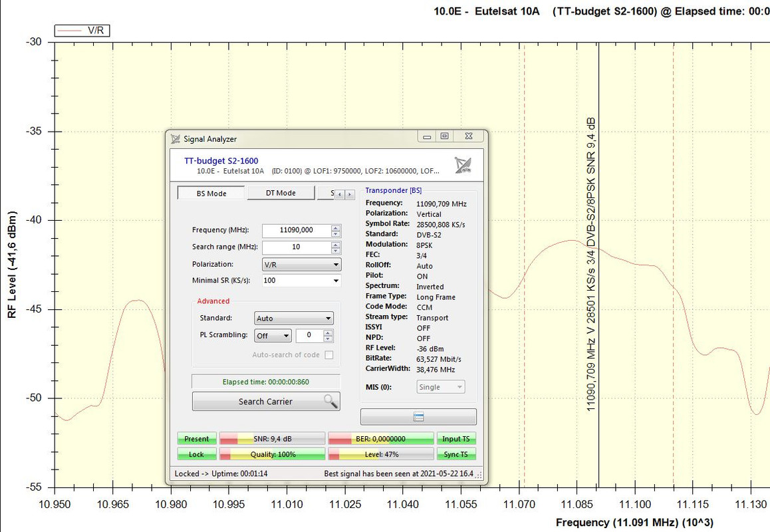Click the Frequency (MHz) input field

(297, 230)
